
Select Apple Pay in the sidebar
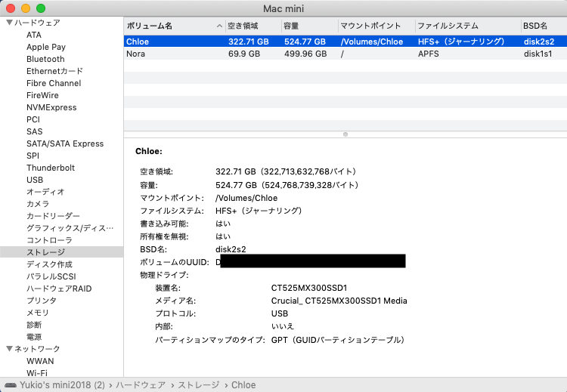(46, 47)
